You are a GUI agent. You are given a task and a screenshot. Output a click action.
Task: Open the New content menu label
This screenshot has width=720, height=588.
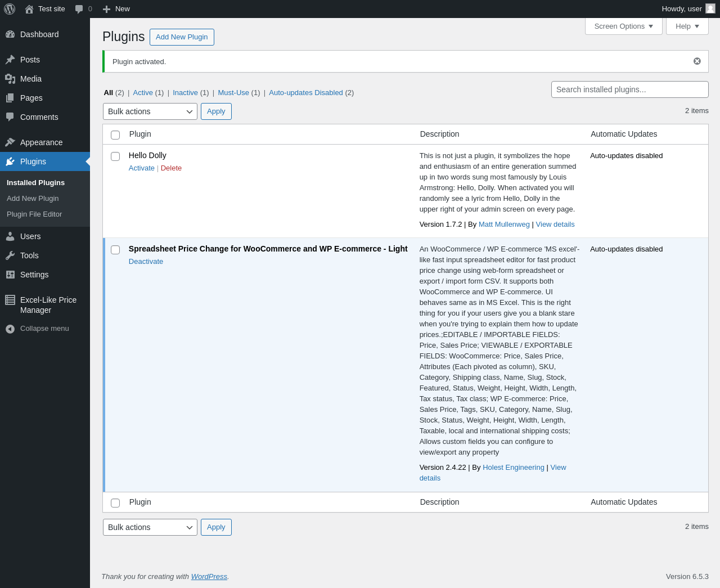click(123, 9)
